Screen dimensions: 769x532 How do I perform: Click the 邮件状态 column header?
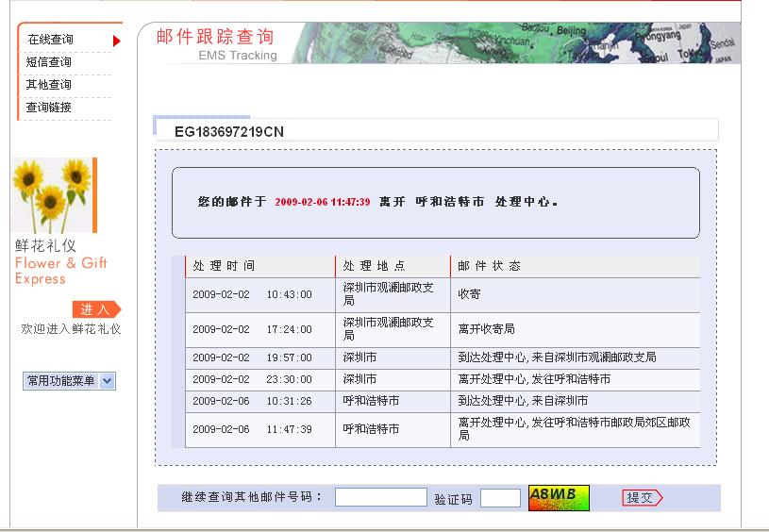point(489,266)
